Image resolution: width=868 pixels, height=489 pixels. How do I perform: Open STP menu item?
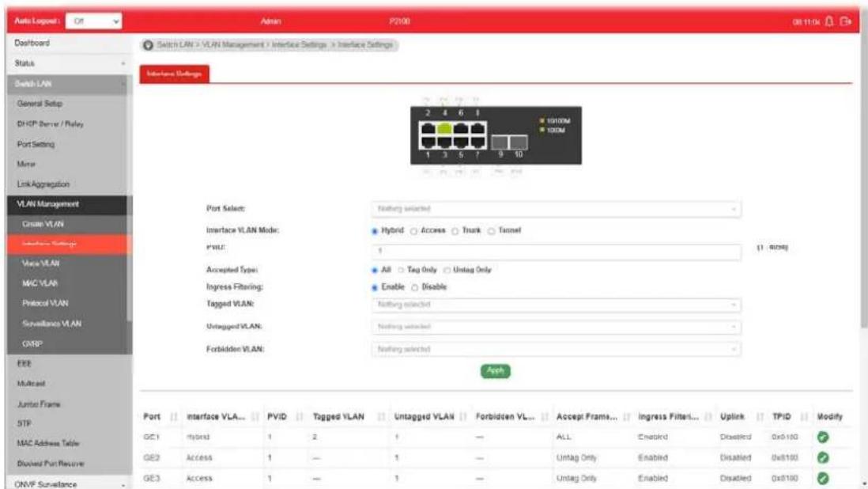point(25,423)
